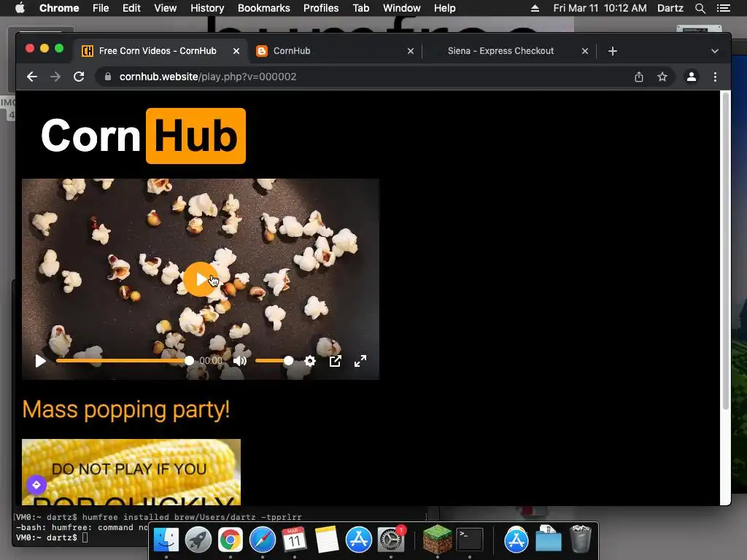747x560 pixels.
Task: Click the Terminal window prompt line
Action: pyautogui.click(x=52, y=537)
